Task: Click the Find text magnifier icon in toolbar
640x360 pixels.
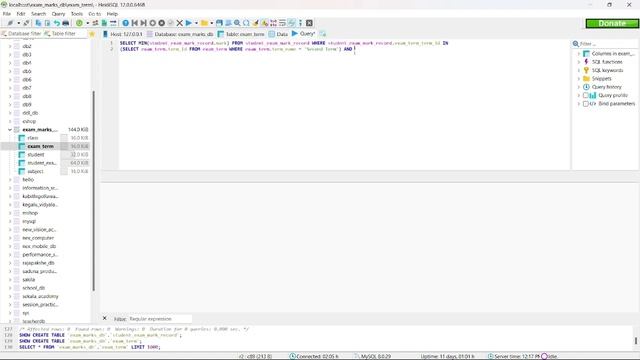Action: click(x=237, y=23)
